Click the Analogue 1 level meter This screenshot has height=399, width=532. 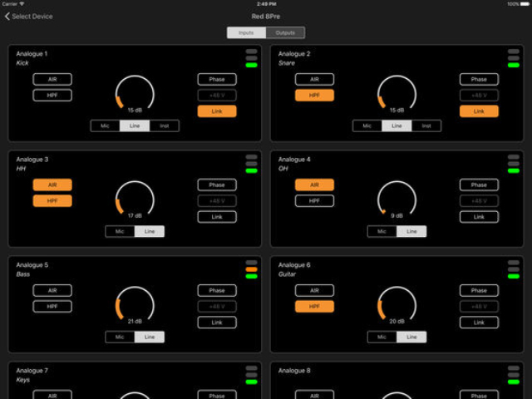click(251, 58)
